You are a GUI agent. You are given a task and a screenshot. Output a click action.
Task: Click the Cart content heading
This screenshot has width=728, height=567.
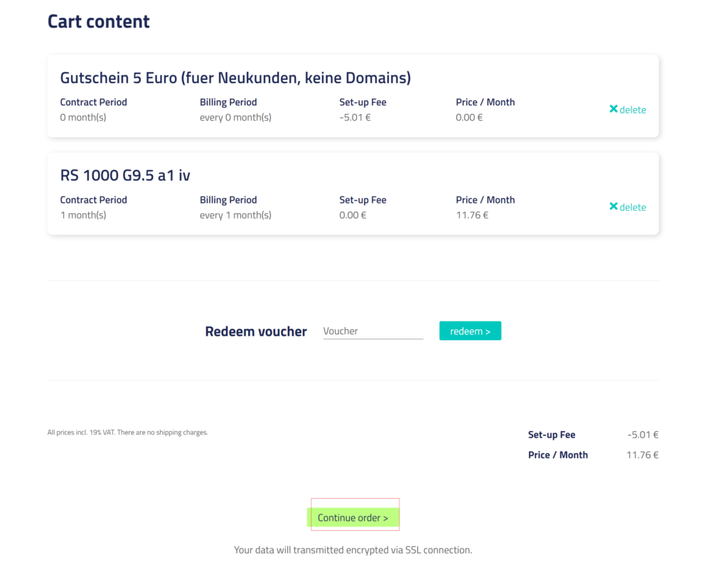pos(98,21)
